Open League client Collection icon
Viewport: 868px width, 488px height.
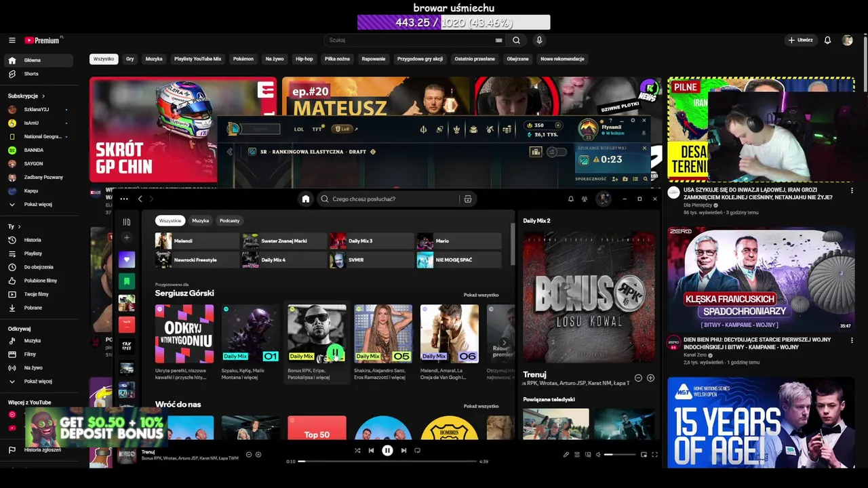click(x=473, y=129)
